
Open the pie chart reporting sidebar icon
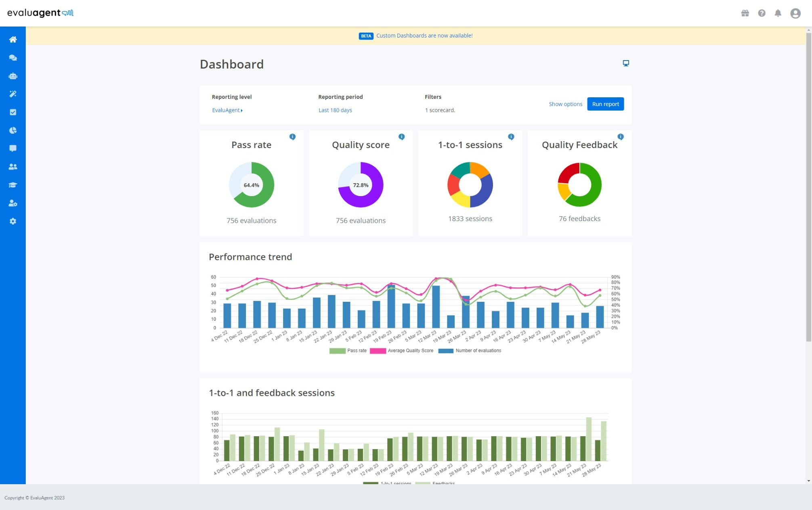13,130
